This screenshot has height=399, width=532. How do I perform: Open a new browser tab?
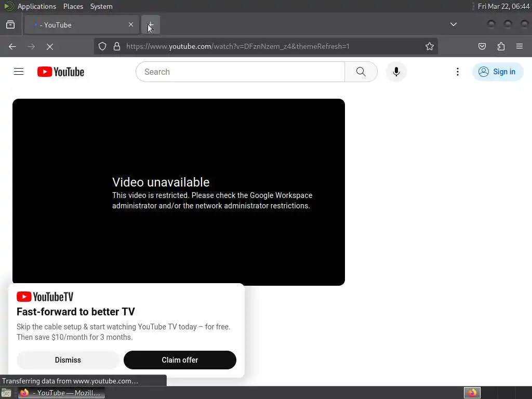(150, 25)
